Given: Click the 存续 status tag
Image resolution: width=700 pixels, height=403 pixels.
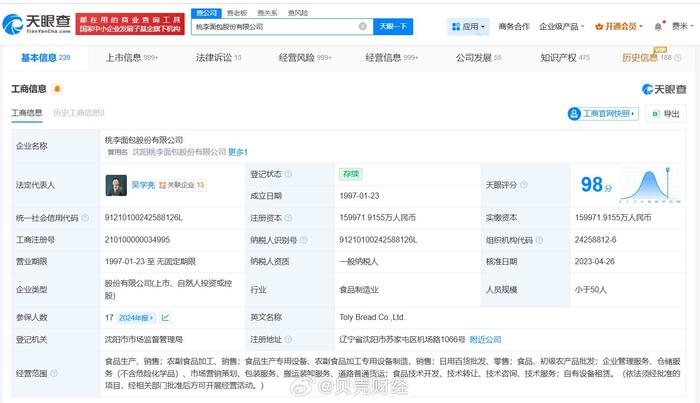Looking at the screenshot, I should [350, 174].
